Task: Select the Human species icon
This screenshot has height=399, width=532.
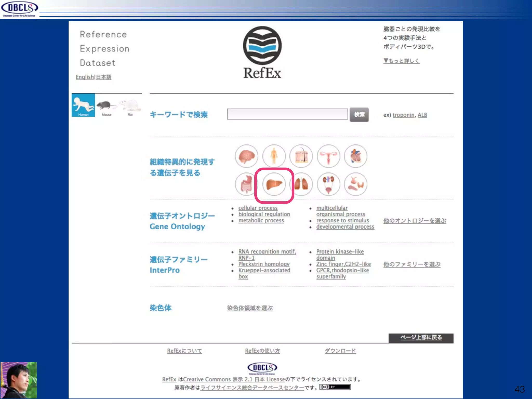Action: click(83, 105)
